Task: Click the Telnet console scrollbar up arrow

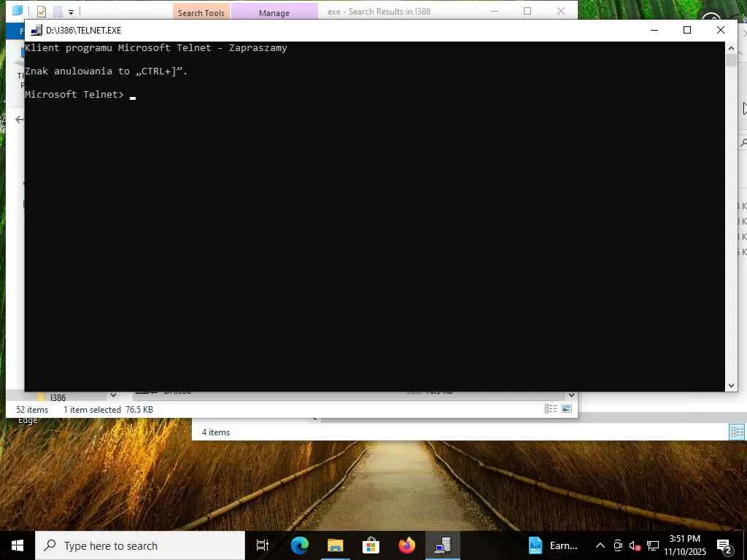Action: click(x=731, y=48)
